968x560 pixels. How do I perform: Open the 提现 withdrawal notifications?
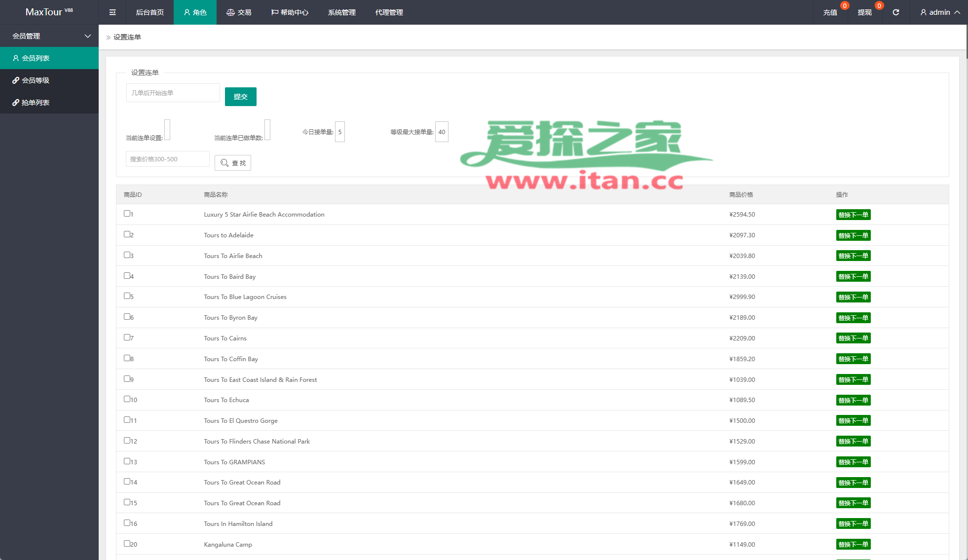[x=864, y=12]
